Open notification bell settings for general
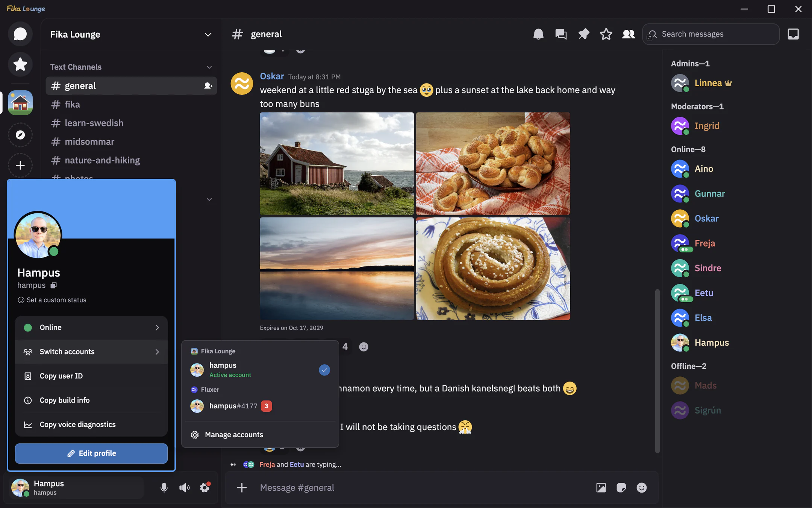812x508 pixels. click(x=538, y=34)
